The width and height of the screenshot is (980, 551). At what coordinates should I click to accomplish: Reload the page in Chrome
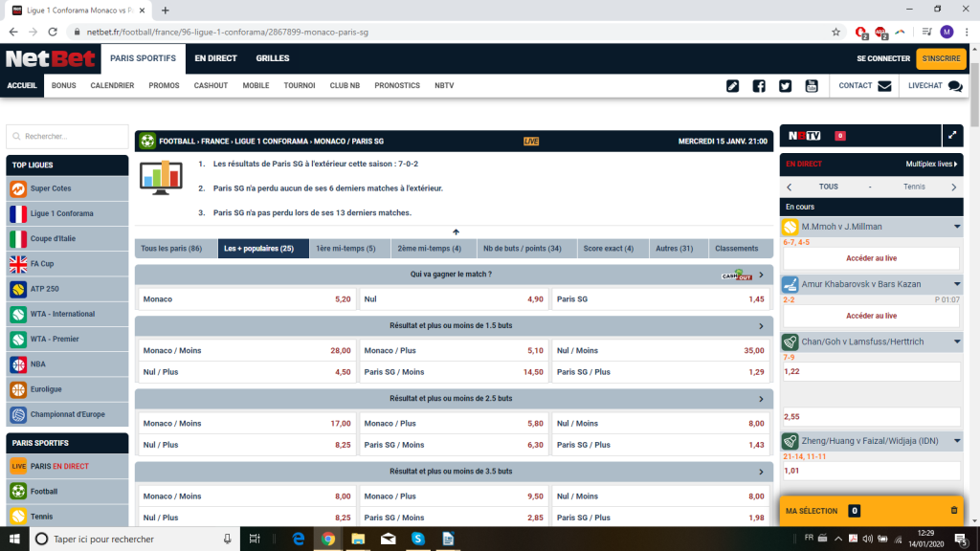pyautogui.click(x=53, y=32)
